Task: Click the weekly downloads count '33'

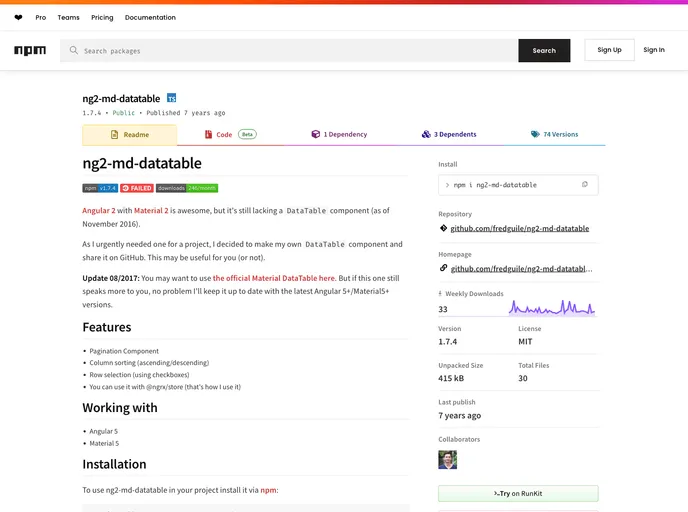Action: click(443, 309)
